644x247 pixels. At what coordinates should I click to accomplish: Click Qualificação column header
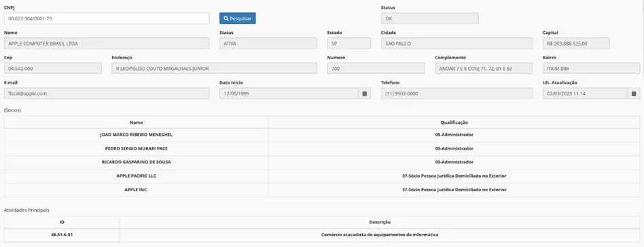454,122
